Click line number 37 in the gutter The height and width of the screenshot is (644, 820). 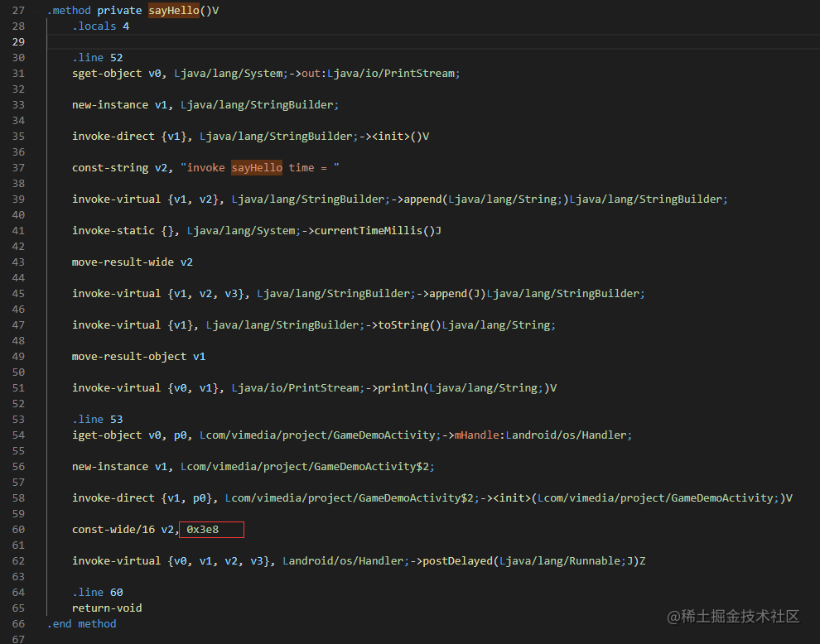18,167
